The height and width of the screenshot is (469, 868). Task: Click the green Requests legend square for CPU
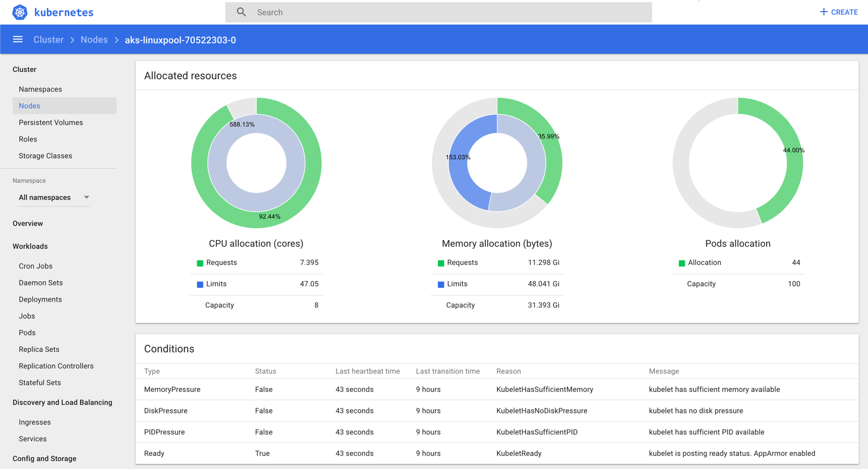[x=200, y=263]
